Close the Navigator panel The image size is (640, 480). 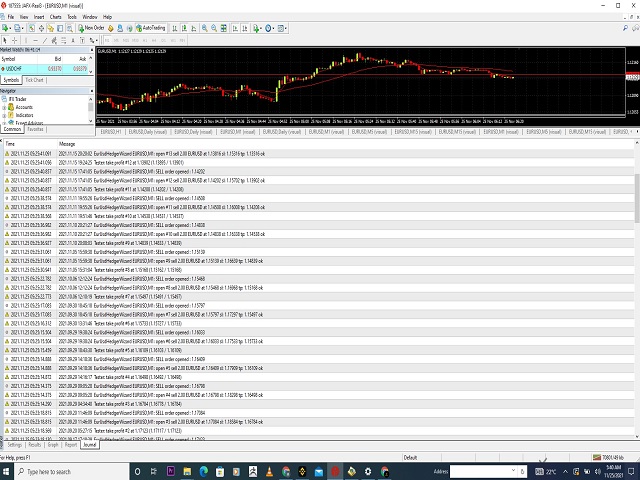pyautogui.click(x=91, y=91)
